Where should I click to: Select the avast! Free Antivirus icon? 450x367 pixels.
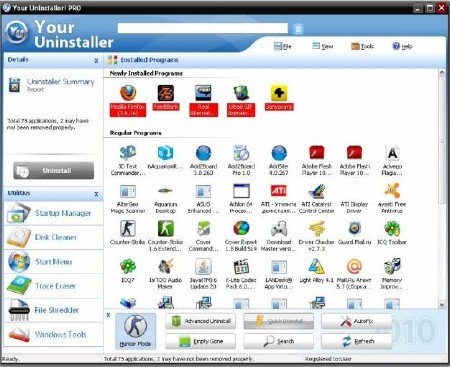(392, 191)
